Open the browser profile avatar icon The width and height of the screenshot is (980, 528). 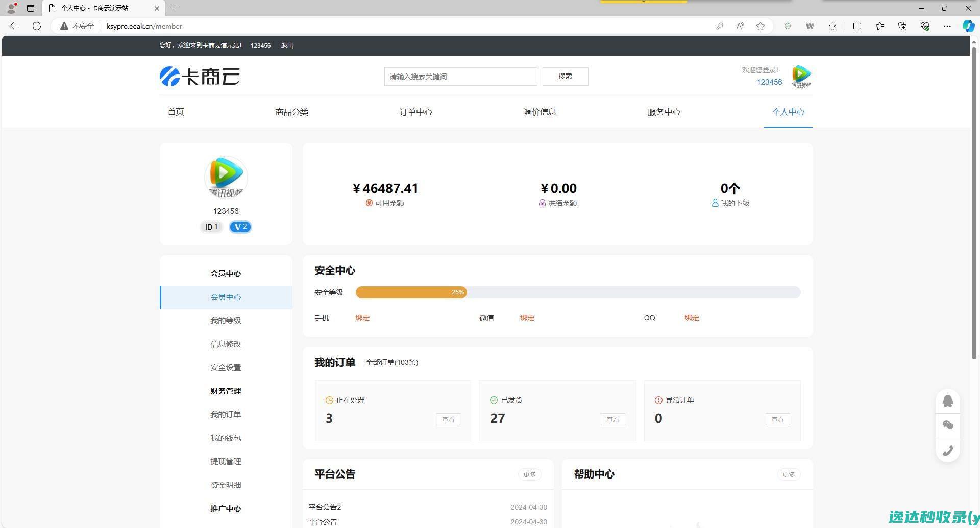tap(11, 8)
